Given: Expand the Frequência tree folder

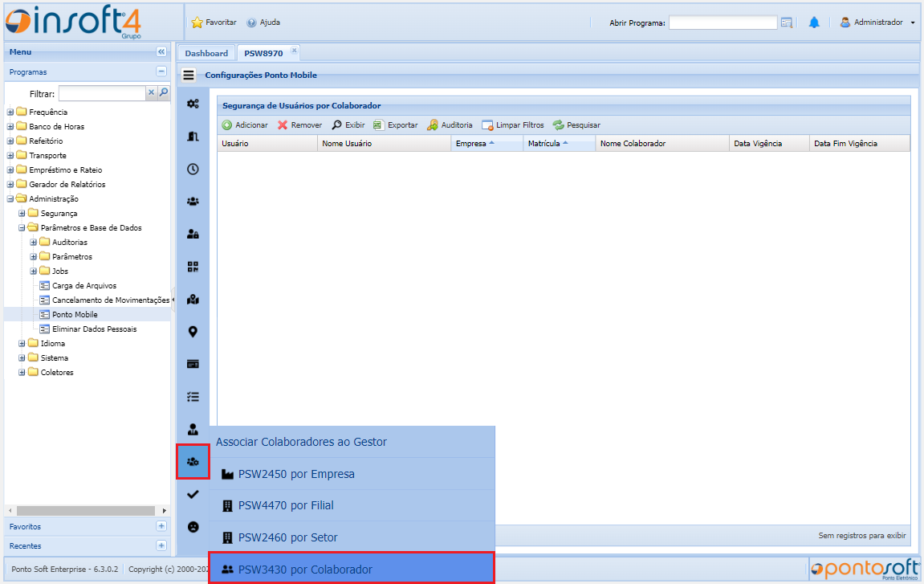Looking at the screenshot, I should (x=10, y=112).
